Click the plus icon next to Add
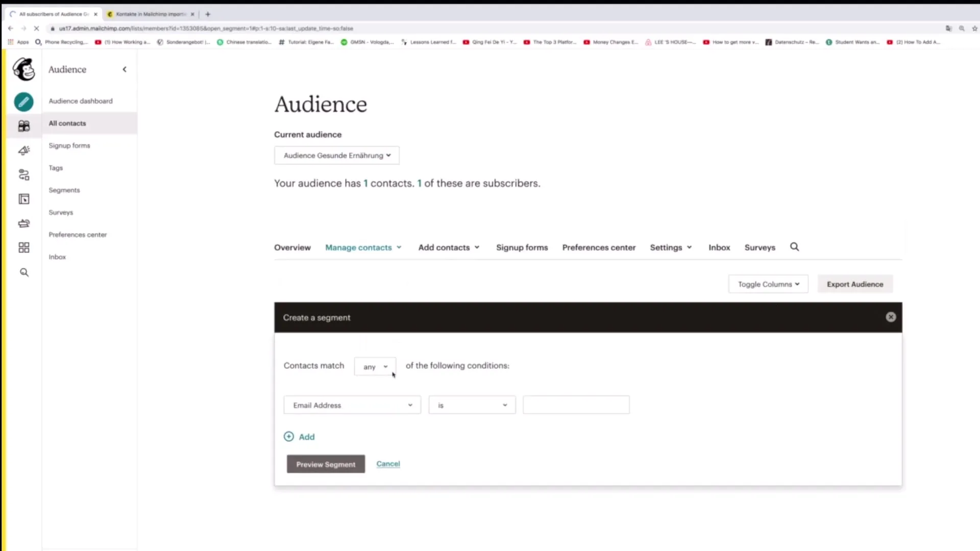Image resolution: width=980 pixels, height=551 pixels. pos(289,437)
